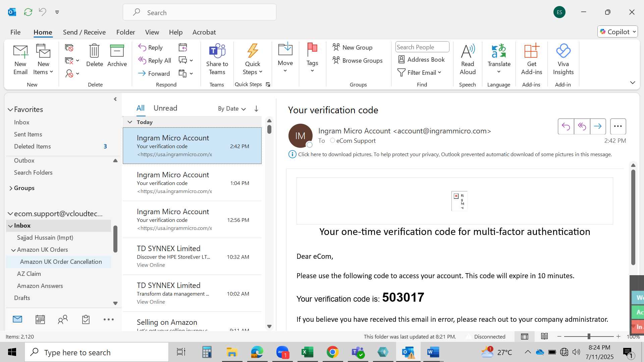Click the Undo icon in title bar
Screen dimensions: 644x362
43,12
